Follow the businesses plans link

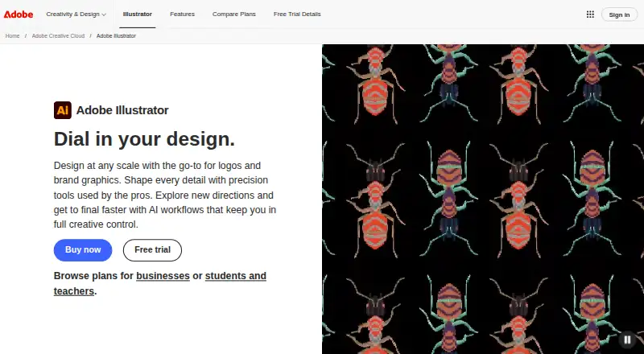(163, 276)
